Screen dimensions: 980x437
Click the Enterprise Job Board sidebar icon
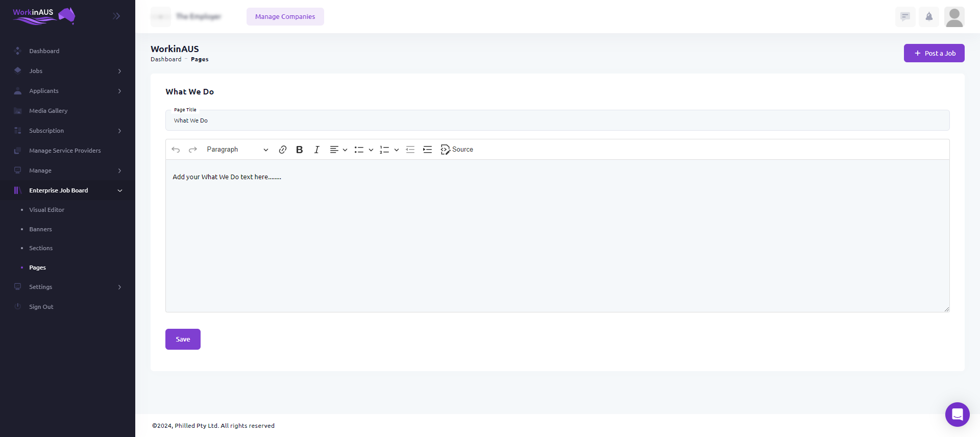coord(18,190)
